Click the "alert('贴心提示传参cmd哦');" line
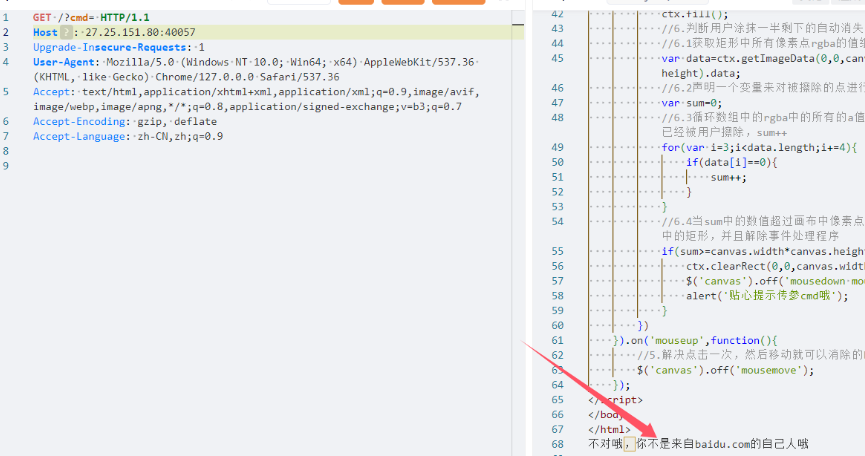The width and height of the screenshot is (865, 456). [767, 296]
